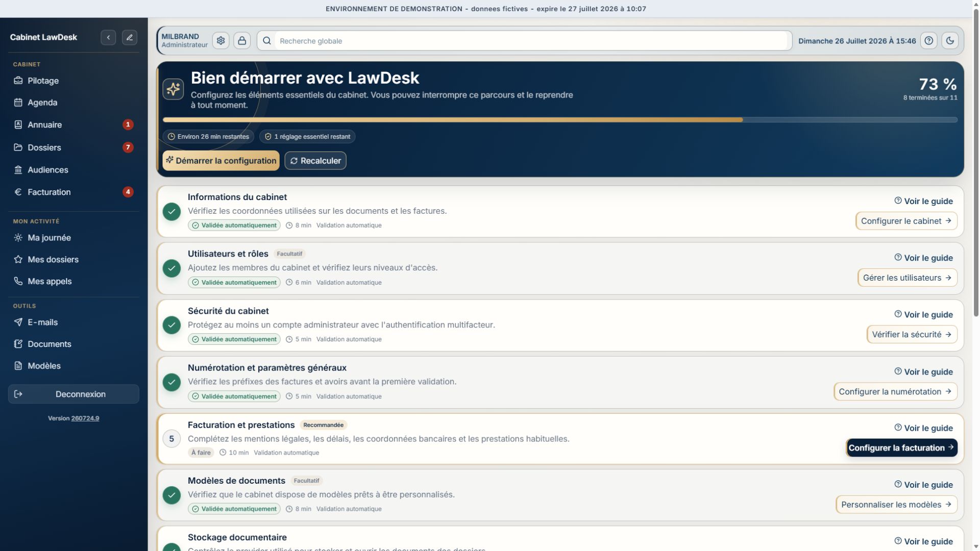Click checkmark icon of Numérotation et paramètres
The height and width of the screenshot is (551, 980).
tap(171, 382)
